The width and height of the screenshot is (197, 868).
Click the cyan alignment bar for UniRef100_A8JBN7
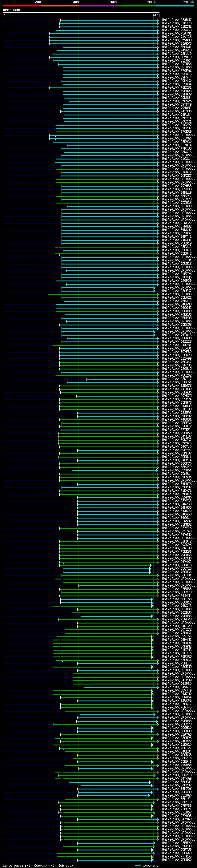tap(110, 20)
